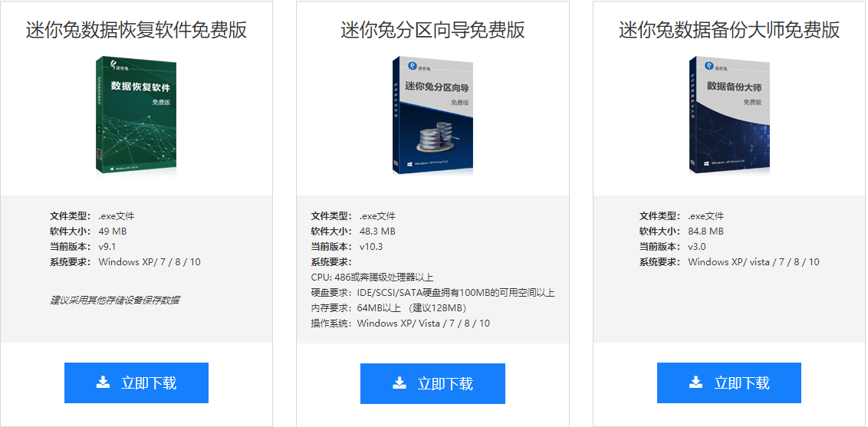This screenshot has height=427, width=868.
Task: Select the green data recovery box image
Action: coord(136,116)
